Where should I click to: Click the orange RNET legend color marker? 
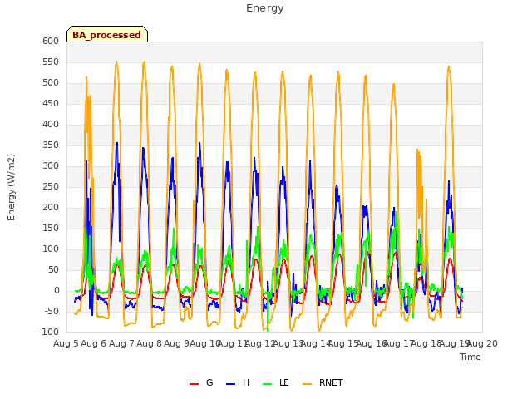pos(307,384)
